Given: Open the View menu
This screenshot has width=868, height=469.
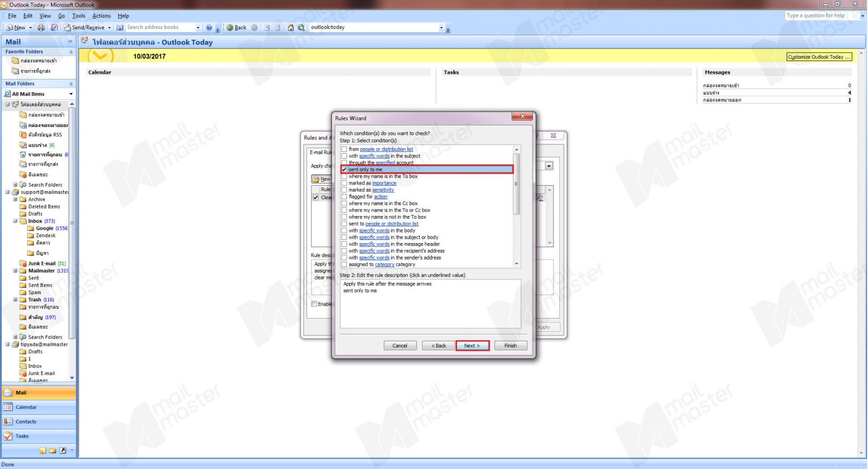Looking at the screenshot, I should [45, 16].
